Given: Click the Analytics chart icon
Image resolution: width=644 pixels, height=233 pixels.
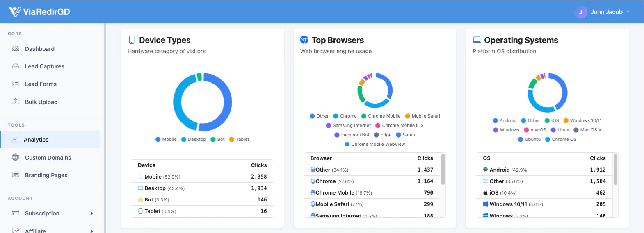Looking at the screenshot, I should (14, 140).
